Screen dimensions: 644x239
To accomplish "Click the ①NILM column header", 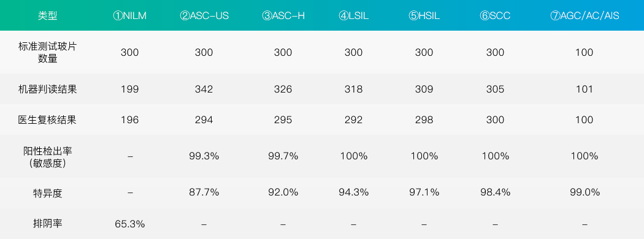I will (x=129, y=16).
